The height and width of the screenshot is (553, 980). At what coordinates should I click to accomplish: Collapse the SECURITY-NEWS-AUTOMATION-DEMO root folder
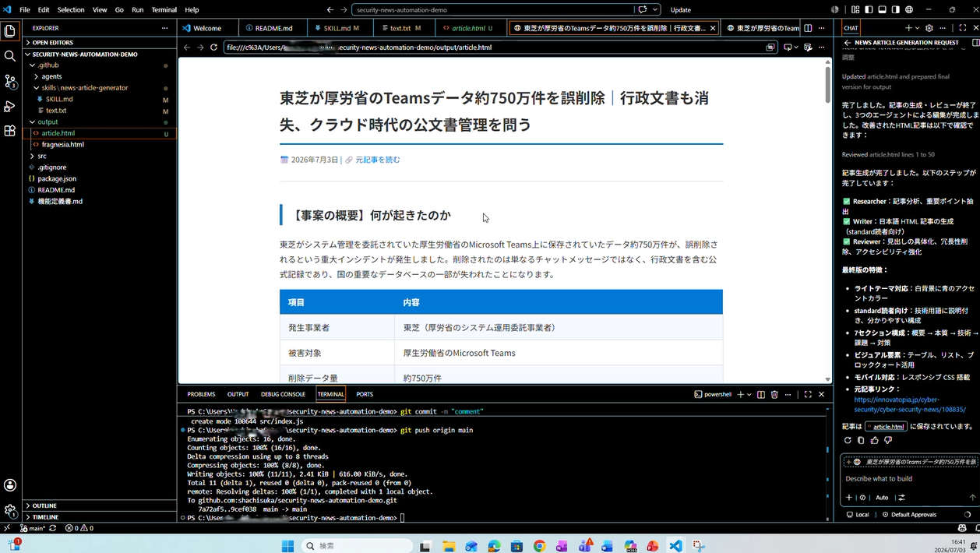[100, 55]
